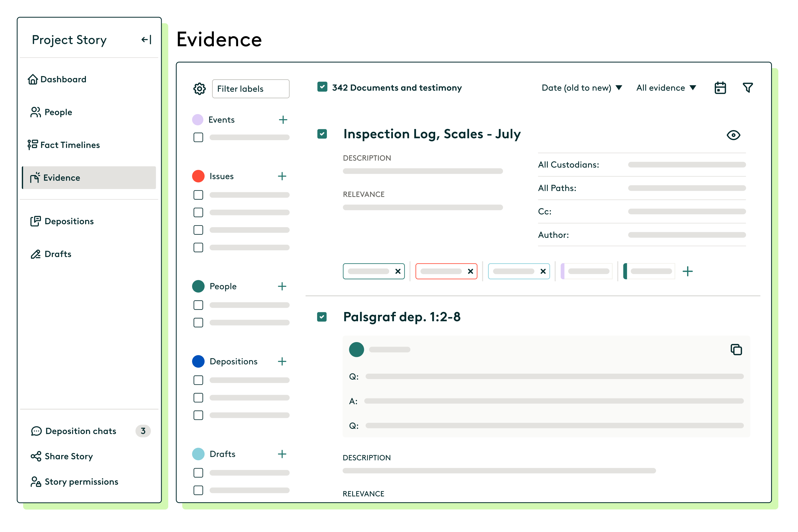Remove the red-bordered tag

pos(470,271)
